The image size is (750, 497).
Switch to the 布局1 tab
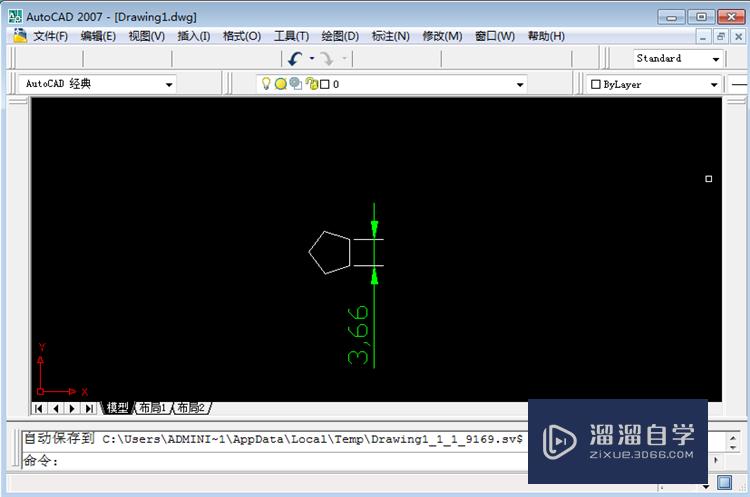pos(152,408)
